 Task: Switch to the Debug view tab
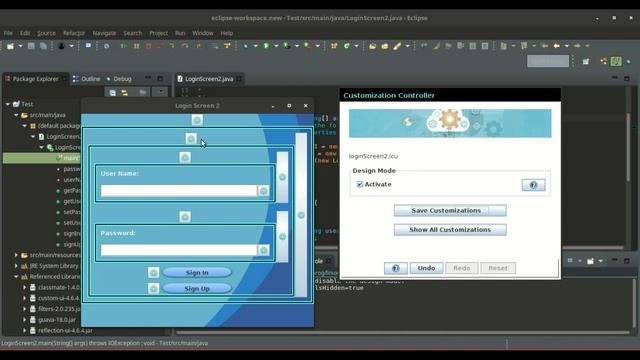coord(119,79)
